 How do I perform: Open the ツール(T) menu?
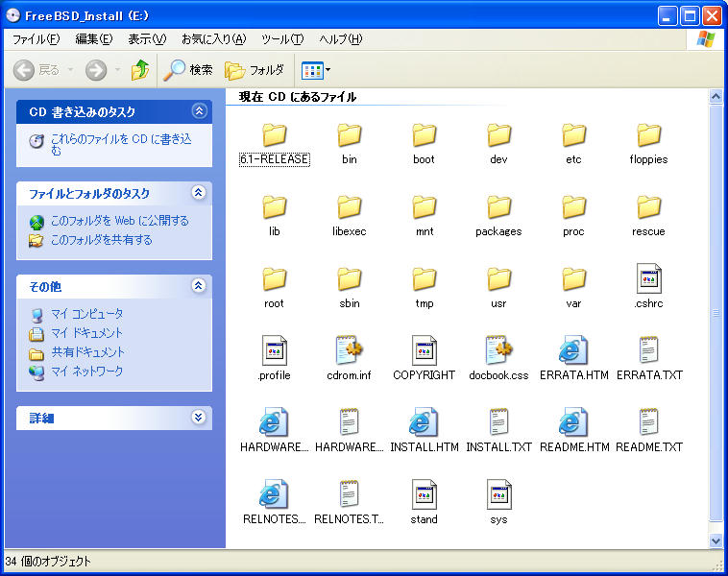[x=282, y=39]
